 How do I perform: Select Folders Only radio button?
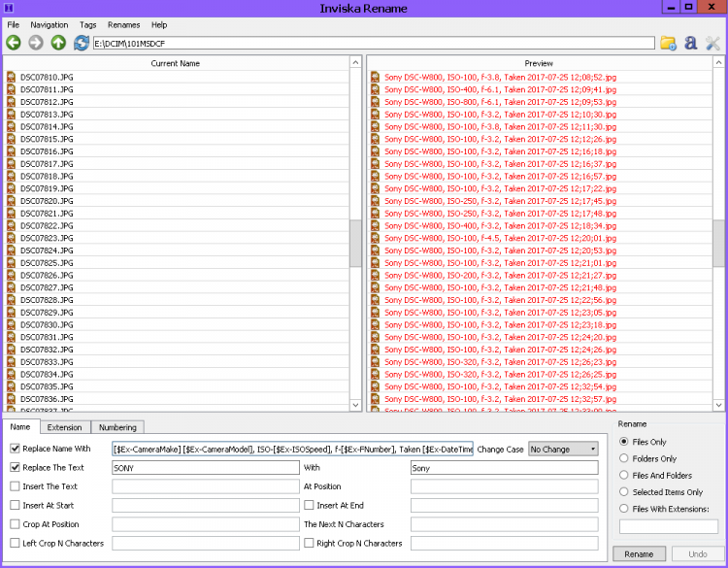(x=624, y=458)
